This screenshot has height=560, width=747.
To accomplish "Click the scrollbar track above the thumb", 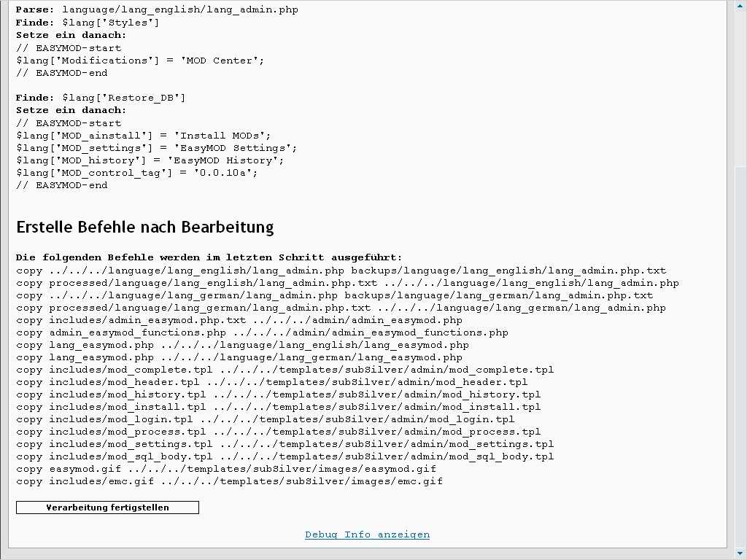I will 740,87.
